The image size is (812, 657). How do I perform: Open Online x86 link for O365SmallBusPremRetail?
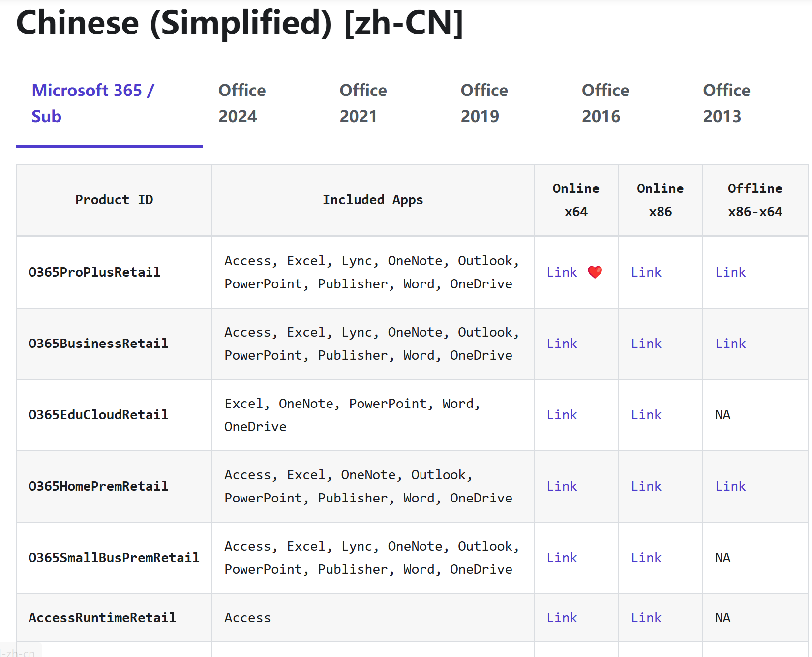click(646, 558)
